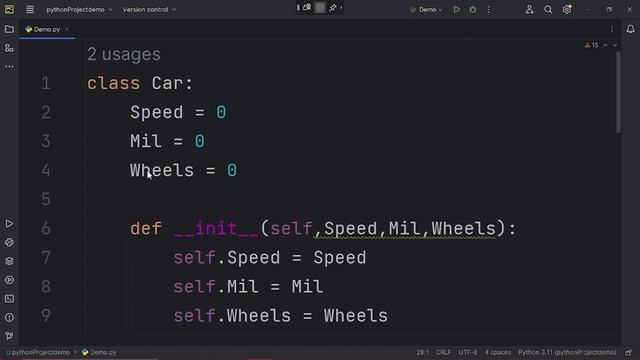
Task: Click the __init__ method name
Action: point(216,228)
